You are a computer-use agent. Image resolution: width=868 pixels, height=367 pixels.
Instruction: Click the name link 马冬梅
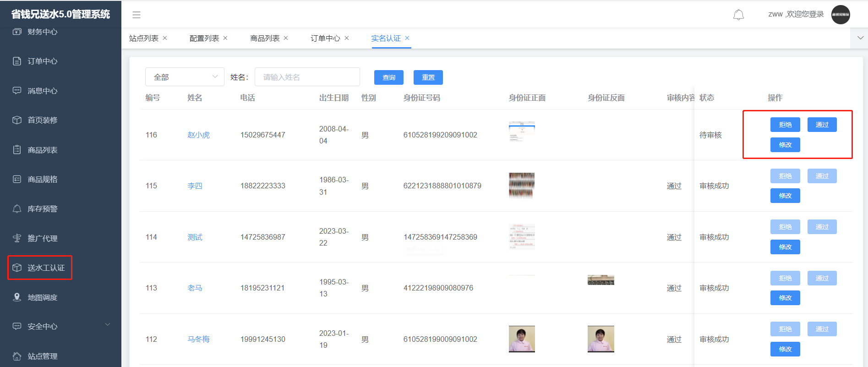click(x=198, y=339)
